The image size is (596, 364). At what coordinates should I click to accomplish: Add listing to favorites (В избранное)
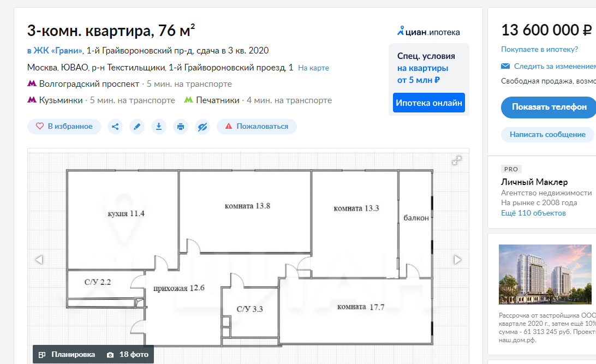[64, 127]
